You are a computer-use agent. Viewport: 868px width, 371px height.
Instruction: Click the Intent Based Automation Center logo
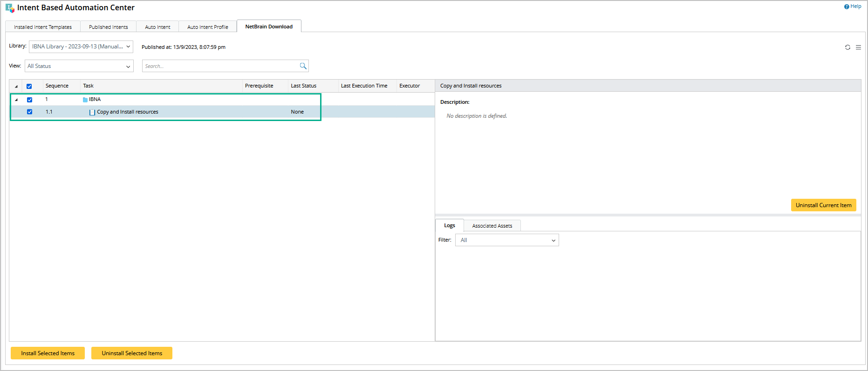[10, 8]
